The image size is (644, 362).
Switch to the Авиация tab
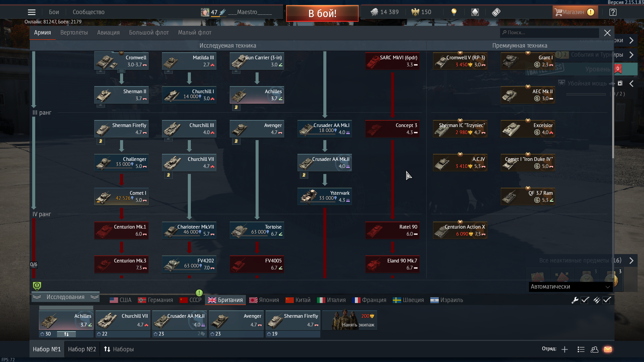tap(108, 33)
